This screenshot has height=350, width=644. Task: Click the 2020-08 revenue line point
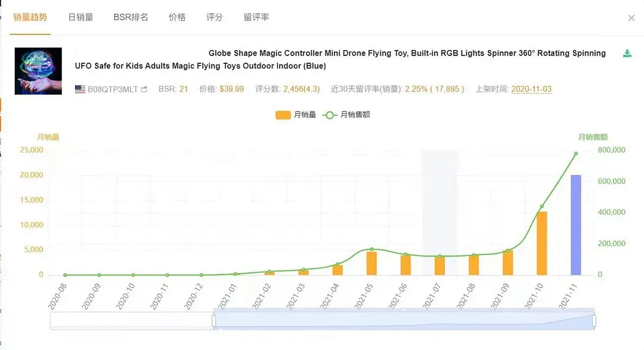(66, 275)
